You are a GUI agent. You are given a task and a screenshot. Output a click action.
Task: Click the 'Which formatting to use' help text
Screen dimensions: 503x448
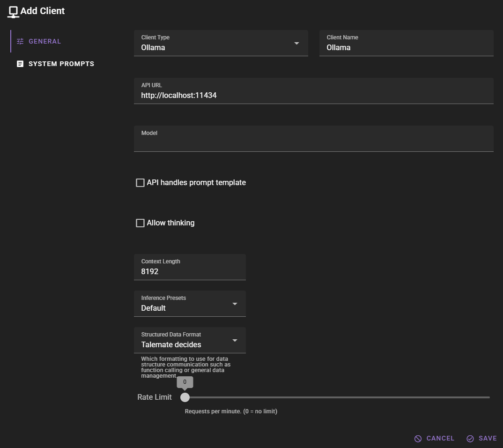pyautogui.click(x=186, y=367)
